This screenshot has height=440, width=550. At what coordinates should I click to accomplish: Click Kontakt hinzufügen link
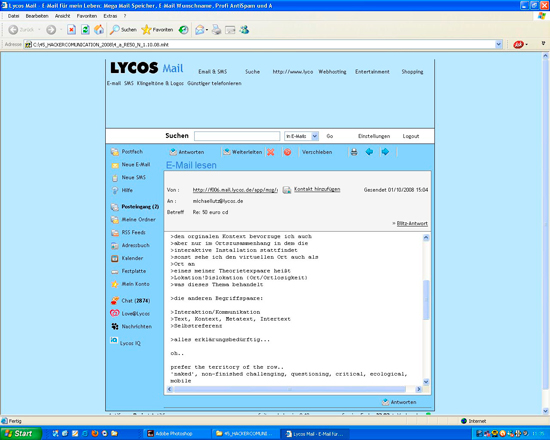tap(317, 189)
